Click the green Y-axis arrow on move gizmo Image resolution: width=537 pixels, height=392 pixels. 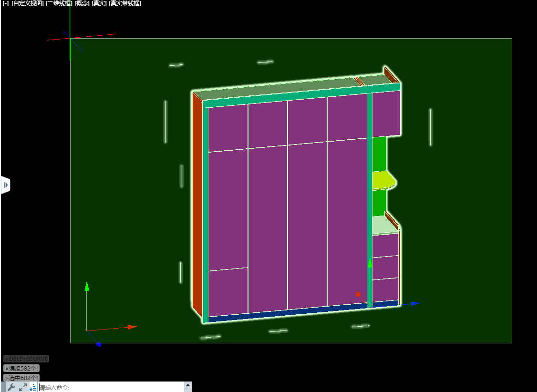pyautogui.click(x=370, y=264)
